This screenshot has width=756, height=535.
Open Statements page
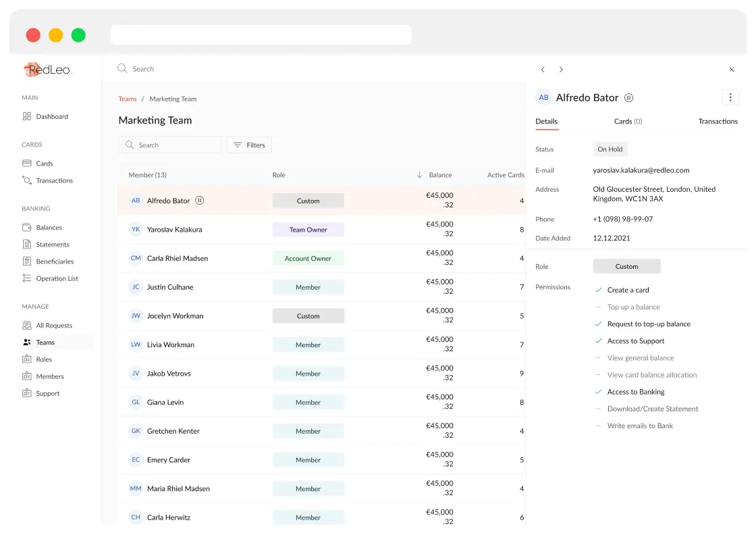(46, 245)
